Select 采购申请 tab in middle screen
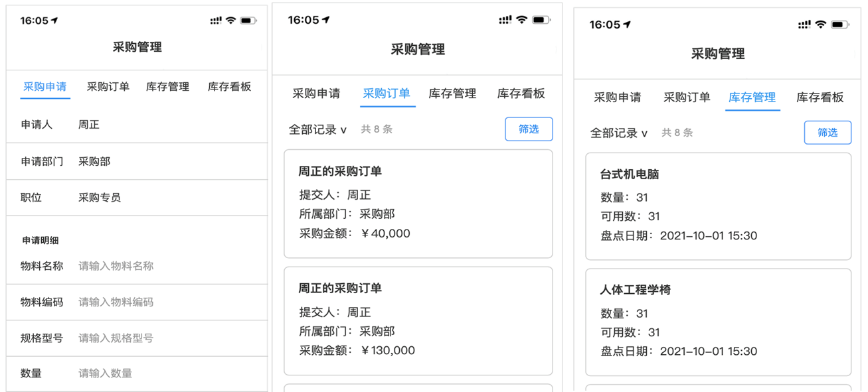The height and width of the screenshot is (392, 868). (x=316, y=94)
